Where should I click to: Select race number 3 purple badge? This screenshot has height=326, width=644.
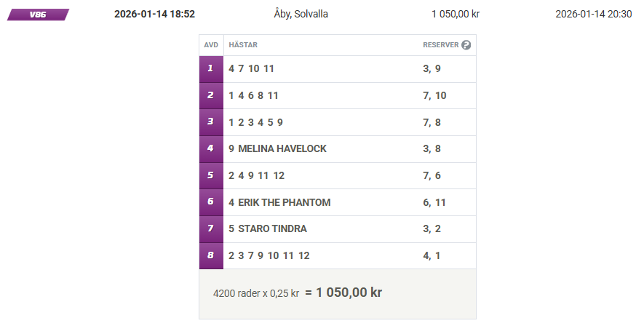pyautogui.click(x=211, y=122)
